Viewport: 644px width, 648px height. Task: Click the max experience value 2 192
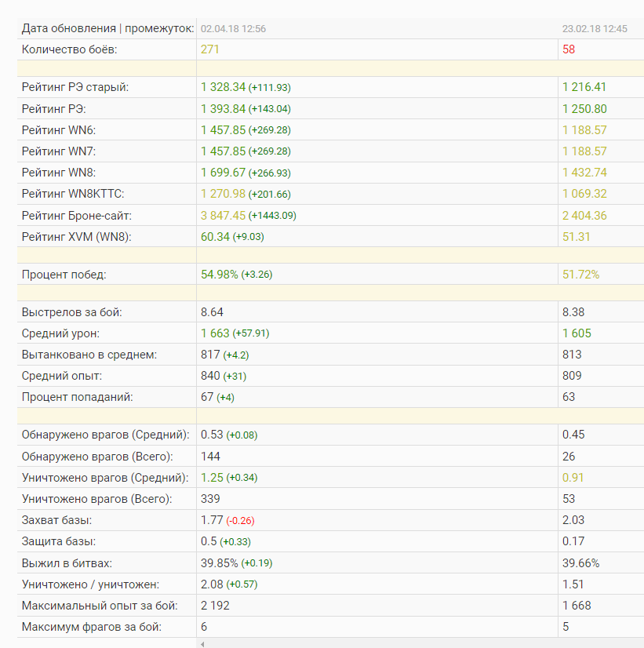pos(216,606)
